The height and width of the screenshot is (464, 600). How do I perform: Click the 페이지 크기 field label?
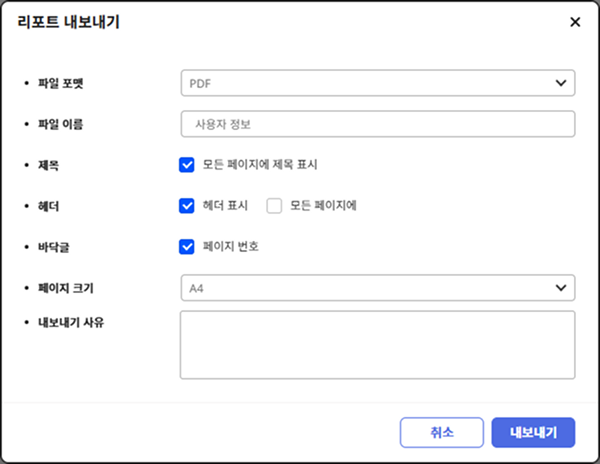[63, 288]
